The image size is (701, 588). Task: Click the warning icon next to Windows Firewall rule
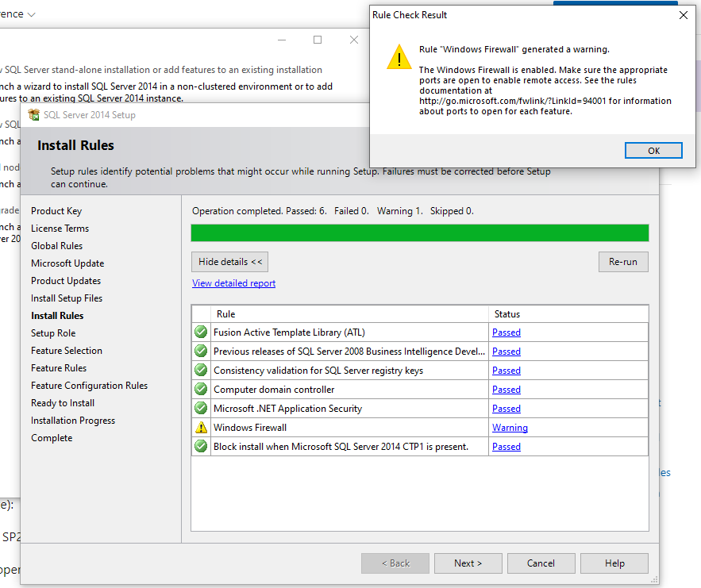pos(200,427)
